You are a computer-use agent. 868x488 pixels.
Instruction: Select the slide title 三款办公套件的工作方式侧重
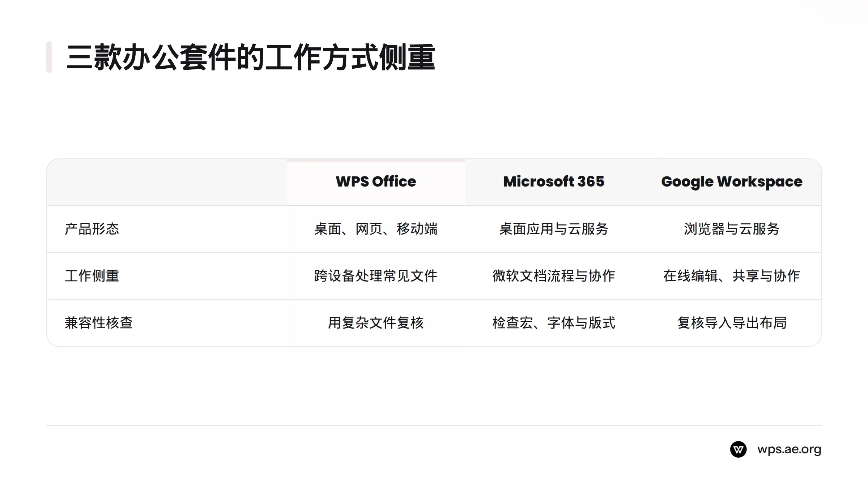click(251, 57)
